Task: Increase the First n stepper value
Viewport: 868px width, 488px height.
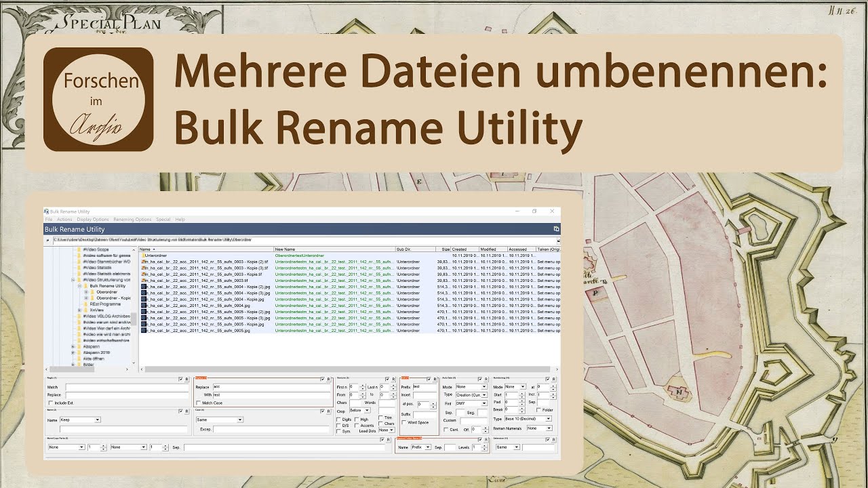Action: [x=363, y=385]
